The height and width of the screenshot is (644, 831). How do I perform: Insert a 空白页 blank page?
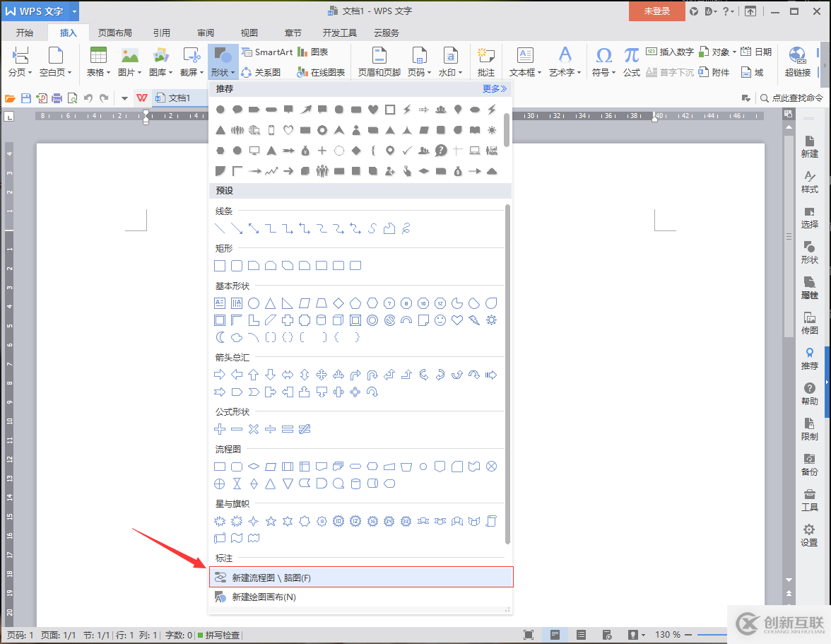pos(55,62)
